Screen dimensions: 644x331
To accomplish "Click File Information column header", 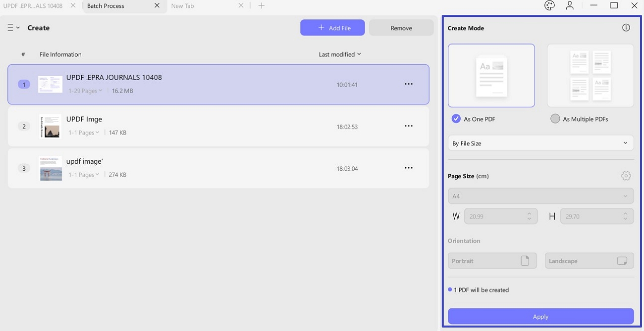I will tap(60, 54).
